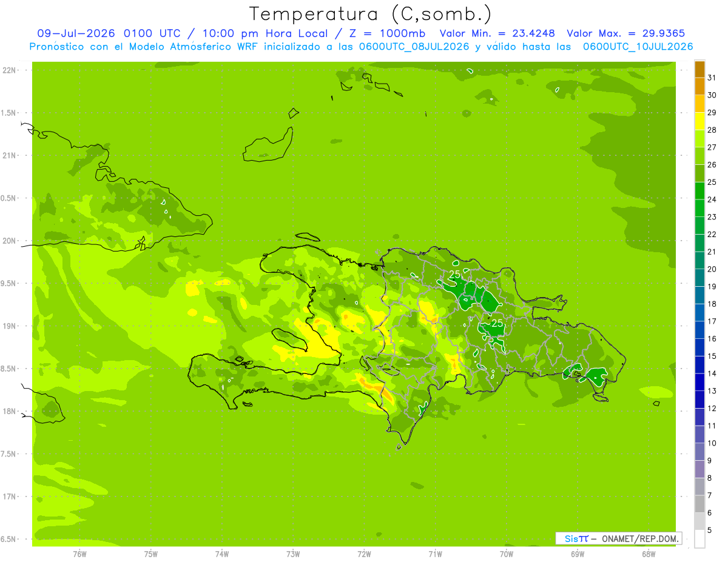Click the legend value '5'
The height and width of the screenshot is (562, 728).
coord(710,530)
